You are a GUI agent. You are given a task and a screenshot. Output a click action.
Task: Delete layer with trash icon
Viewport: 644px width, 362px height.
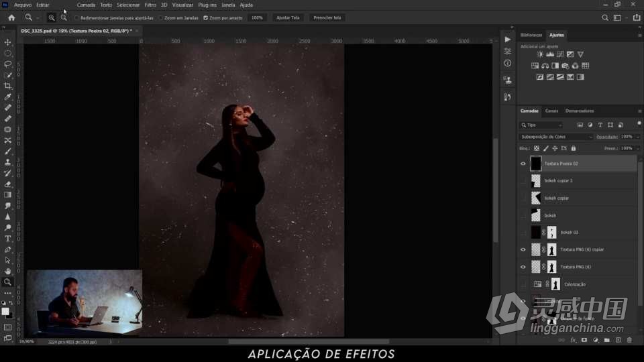(x=629, y=340)
